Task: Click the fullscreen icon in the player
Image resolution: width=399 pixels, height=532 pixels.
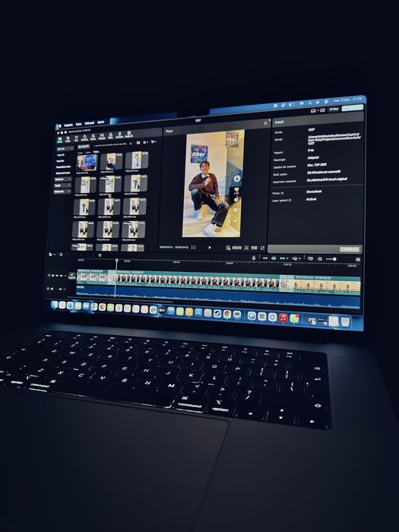Action: [x=262, y=248]
